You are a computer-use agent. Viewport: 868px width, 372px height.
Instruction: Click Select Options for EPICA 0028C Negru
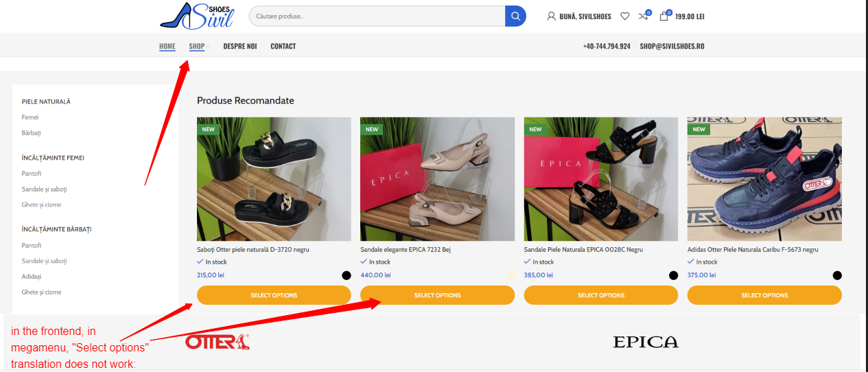[601, 295]
